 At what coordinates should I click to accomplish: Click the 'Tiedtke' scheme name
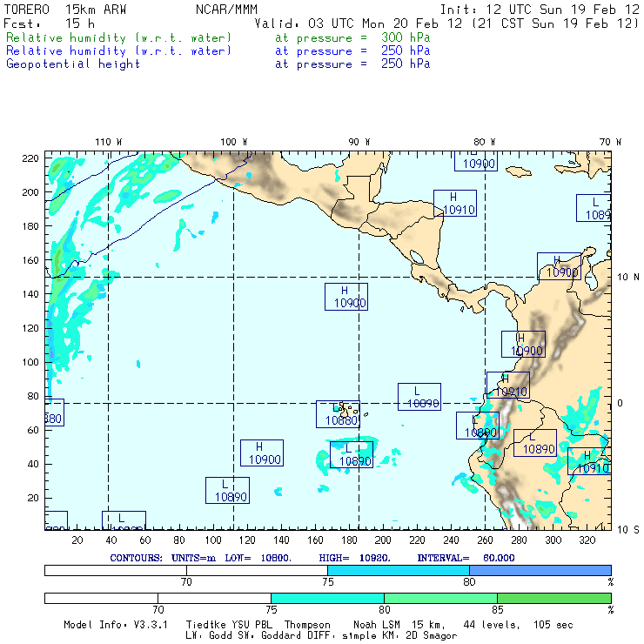pyautogui.click(x=205, y=625)
